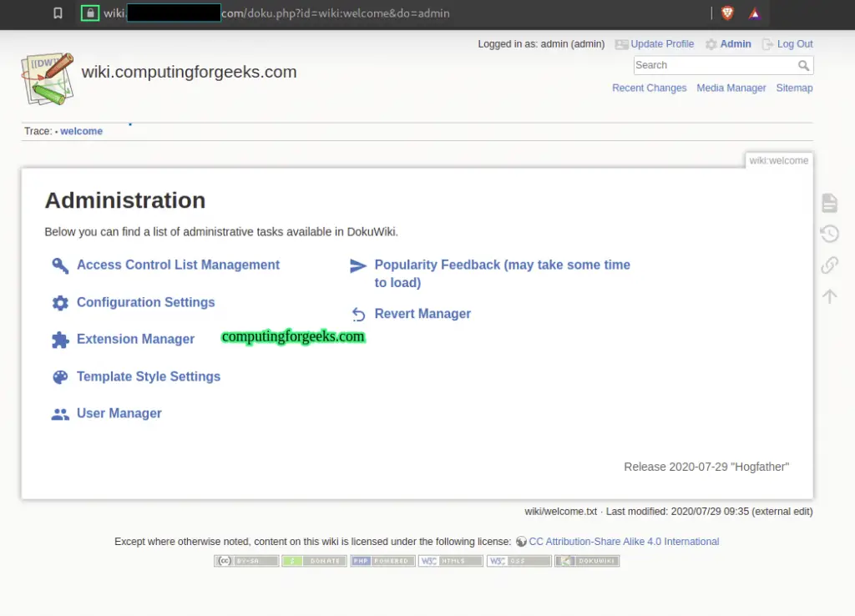Click the Show page document icon
Viewport: 855px width, 616px height.
tap(829, 203)
